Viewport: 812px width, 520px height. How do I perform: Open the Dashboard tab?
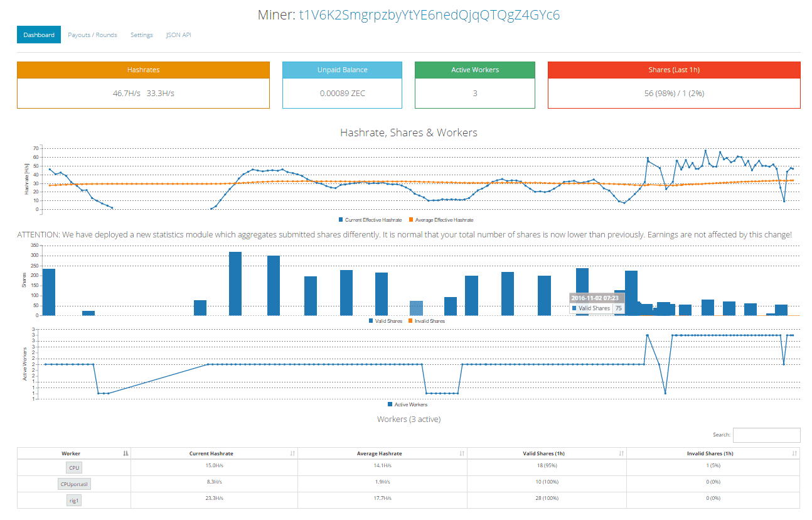point(39,35)
